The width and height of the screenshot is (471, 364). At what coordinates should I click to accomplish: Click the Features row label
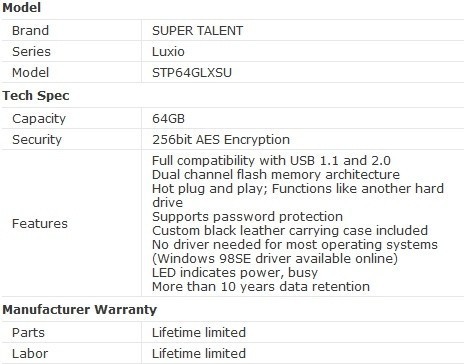40,224
